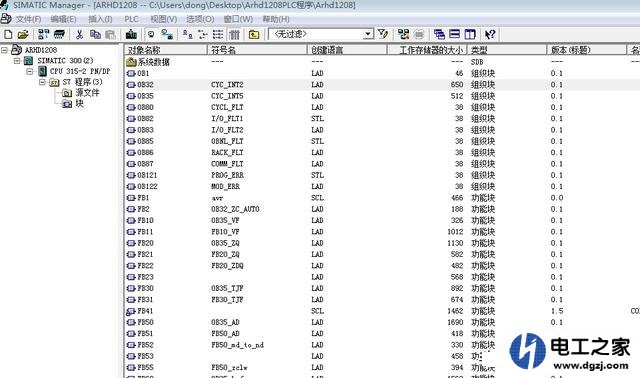Select S7 程序(3) in tree
640x378 pixels.
click(82, 82)
